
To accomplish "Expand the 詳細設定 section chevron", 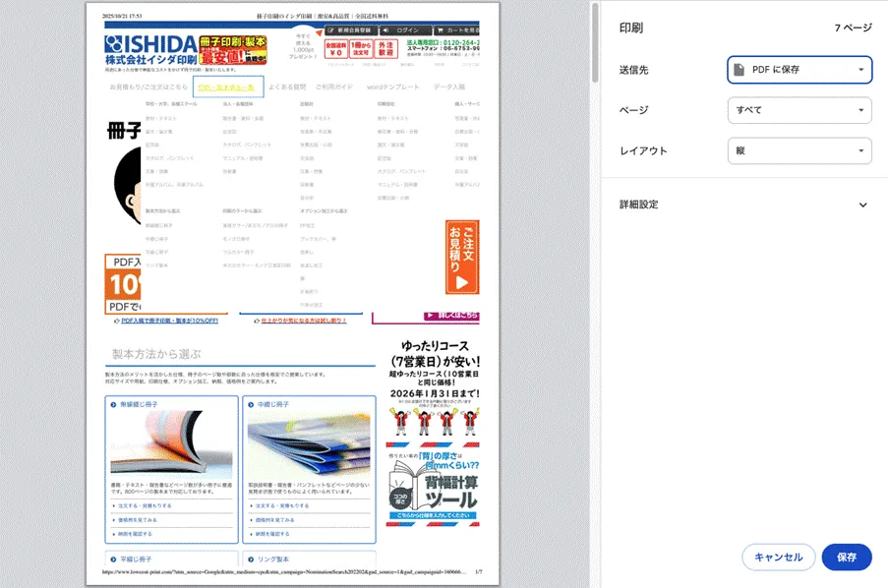I will [862, 206].
